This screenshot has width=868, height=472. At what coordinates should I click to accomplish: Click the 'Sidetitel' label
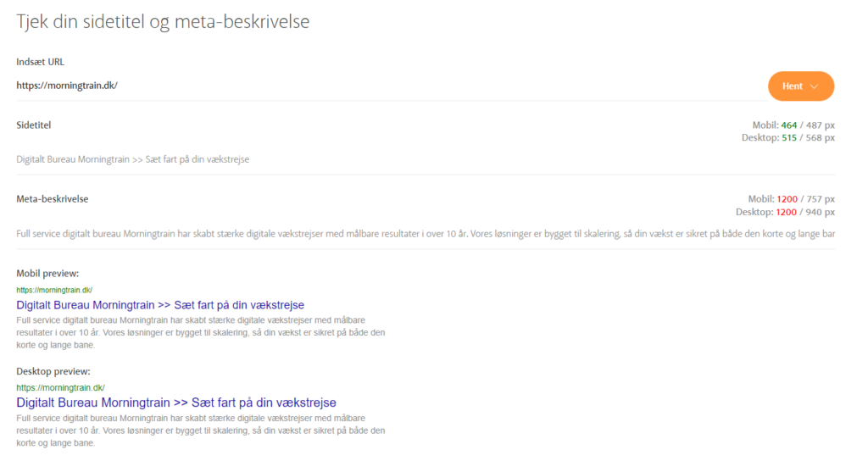(33, 125)
